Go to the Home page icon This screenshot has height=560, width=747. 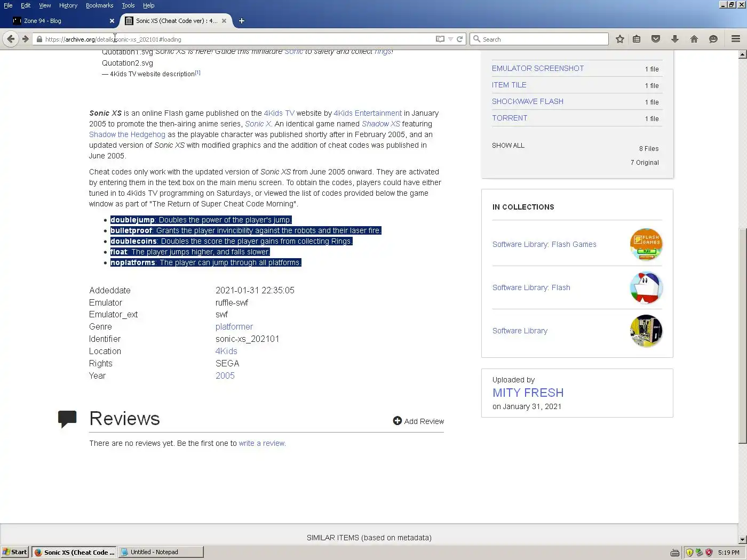point(694,39)
